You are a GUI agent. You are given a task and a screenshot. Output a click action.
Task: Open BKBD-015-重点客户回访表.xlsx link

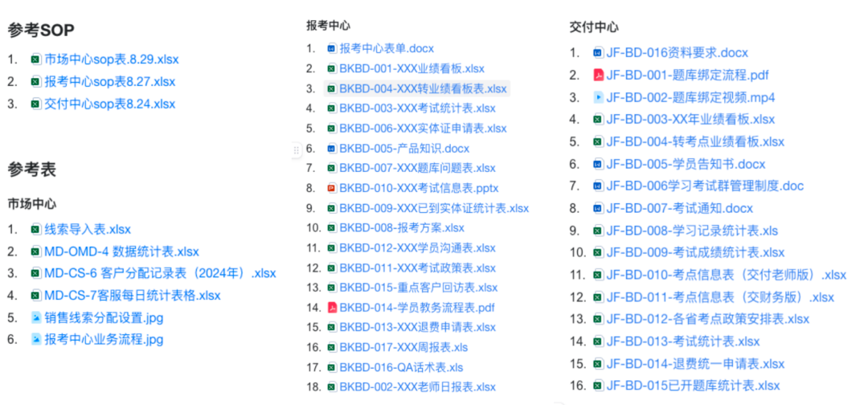point(419,288)
